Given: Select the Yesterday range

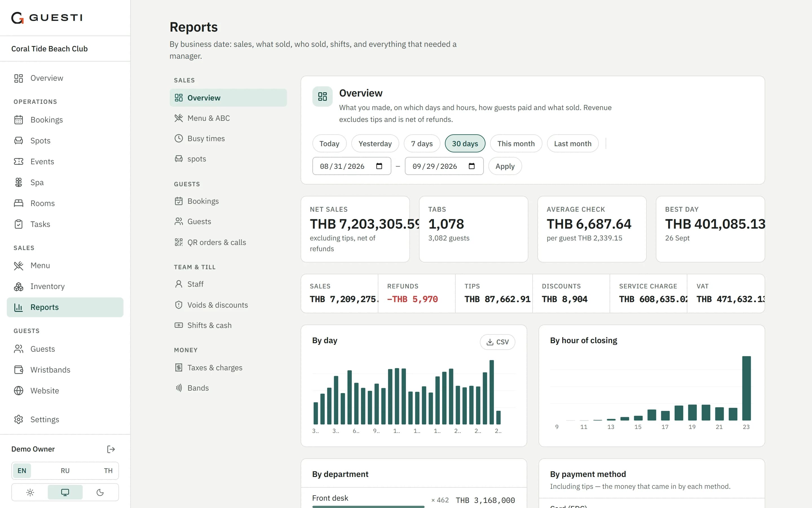Looking at the screenshot, I should click(x=375, y=143).
